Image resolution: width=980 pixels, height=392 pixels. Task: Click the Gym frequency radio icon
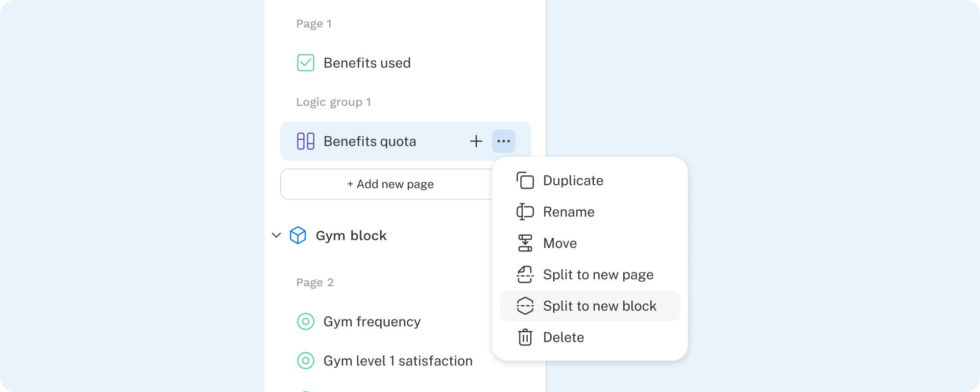pos(306,321)
